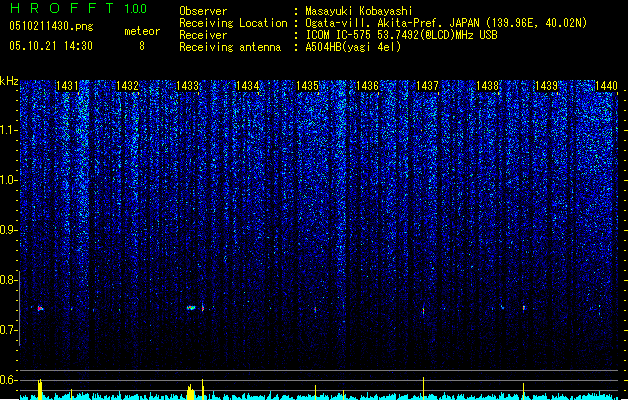The width and height of the screenshot is (629, 400).
Task: Click the bright meteor echo at 1433
Action: 191,308
